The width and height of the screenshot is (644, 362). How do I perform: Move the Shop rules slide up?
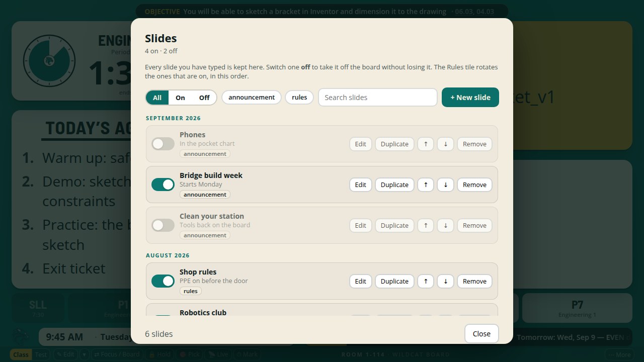click(x=426, y=281)
